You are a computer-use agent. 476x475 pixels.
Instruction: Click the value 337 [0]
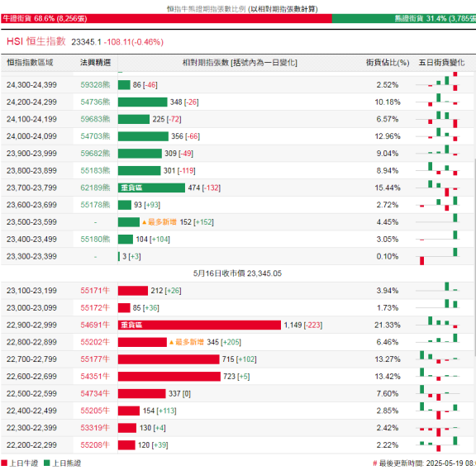[179, 394]
